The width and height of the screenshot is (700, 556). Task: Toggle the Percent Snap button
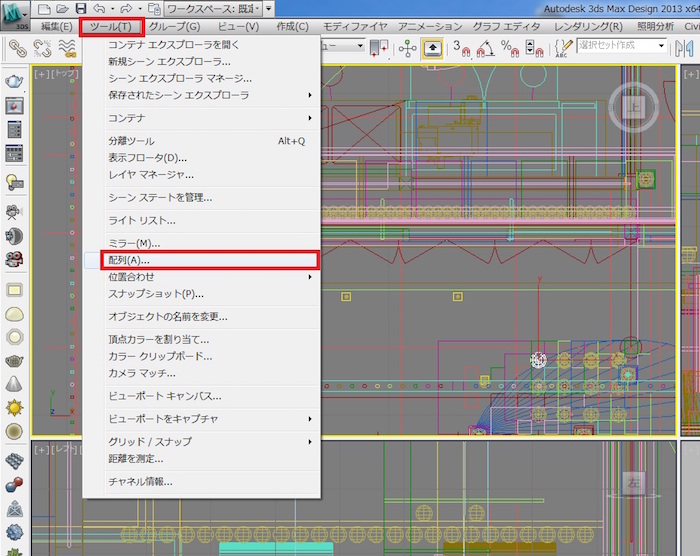click(510, 47)
